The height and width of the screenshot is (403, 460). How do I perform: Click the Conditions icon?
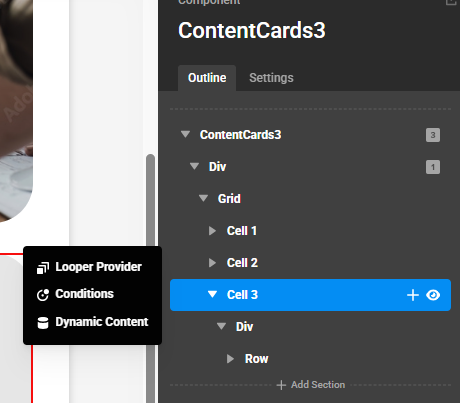point(43,295)
